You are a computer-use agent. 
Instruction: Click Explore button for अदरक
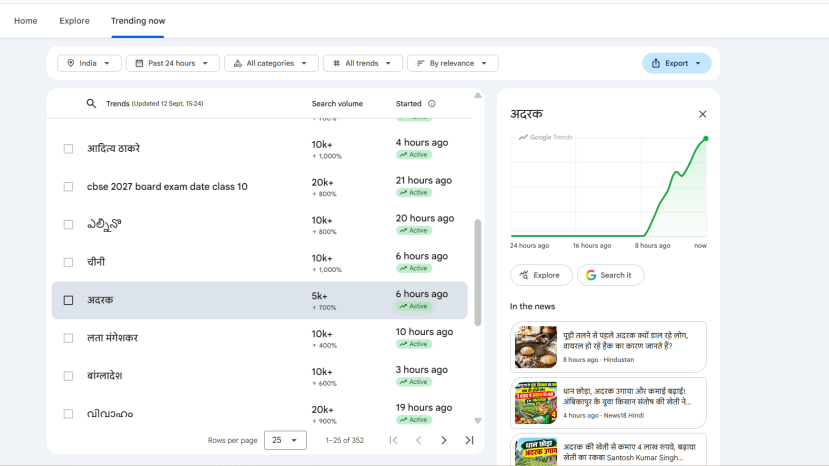coord(541,275)
